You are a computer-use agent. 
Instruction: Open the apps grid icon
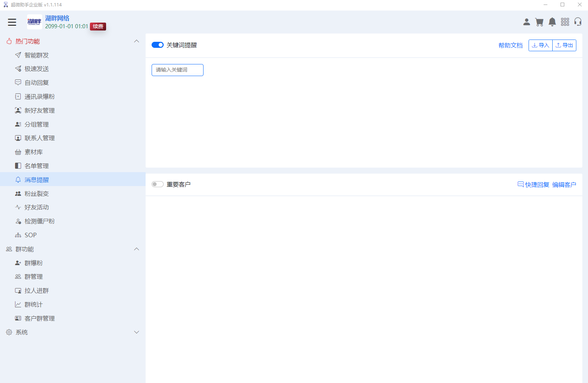[565, 22]
